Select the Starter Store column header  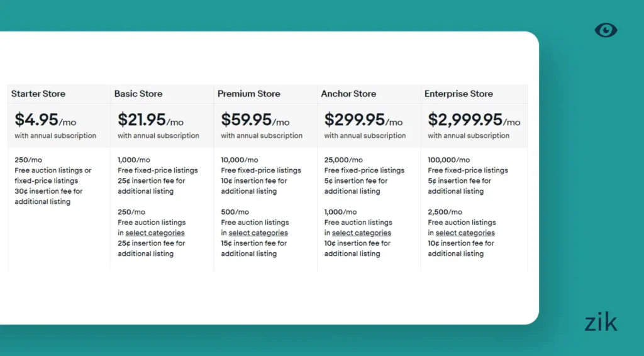tap(38, 94)
